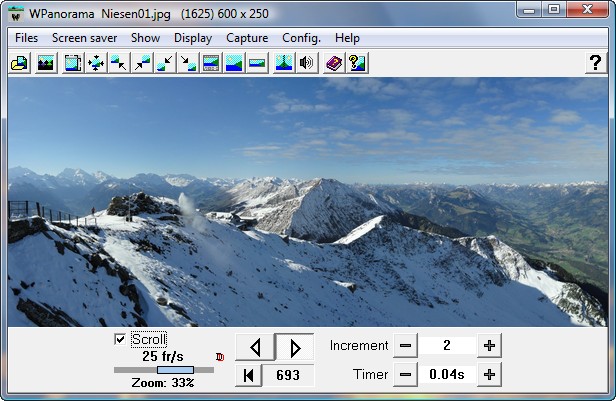Click the picture with dashed frame icon
Image resolution: width=616 pixels, height=401 pixels.
73,63
